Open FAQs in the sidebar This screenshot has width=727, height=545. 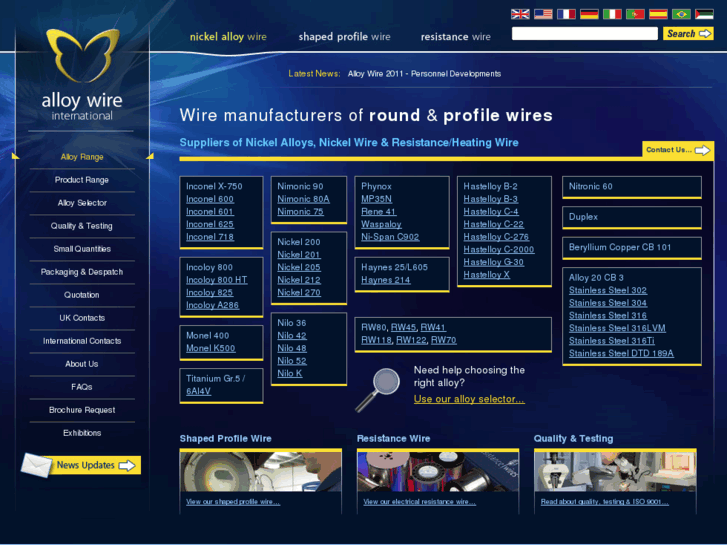point(82,387)
